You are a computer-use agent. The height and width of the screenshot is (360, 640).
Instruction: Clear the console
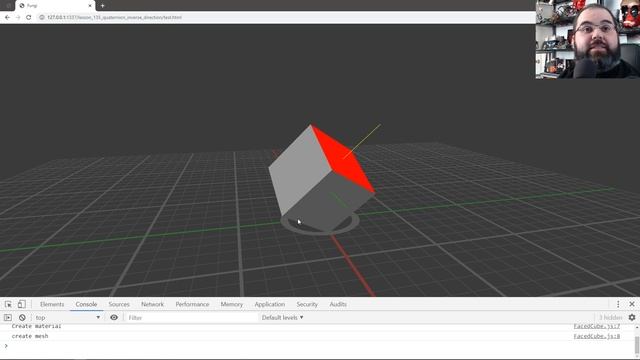(22, 317)
